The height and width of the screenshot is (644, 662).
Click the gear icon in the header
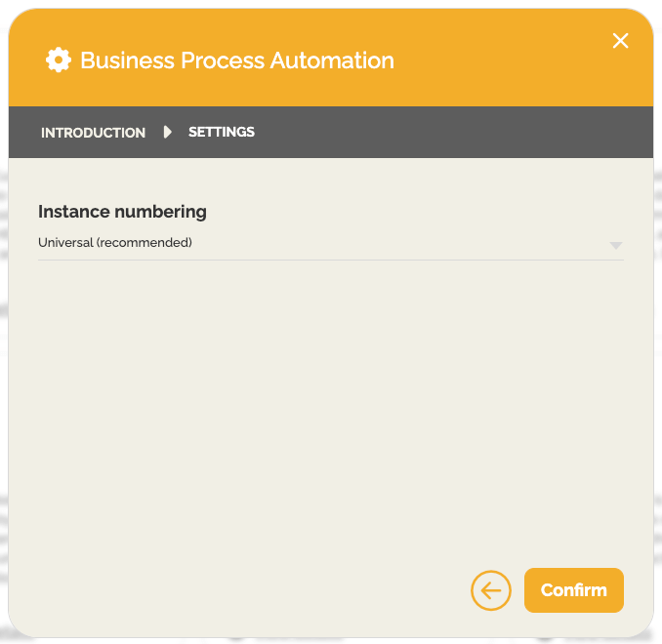(x=59, y=60)
